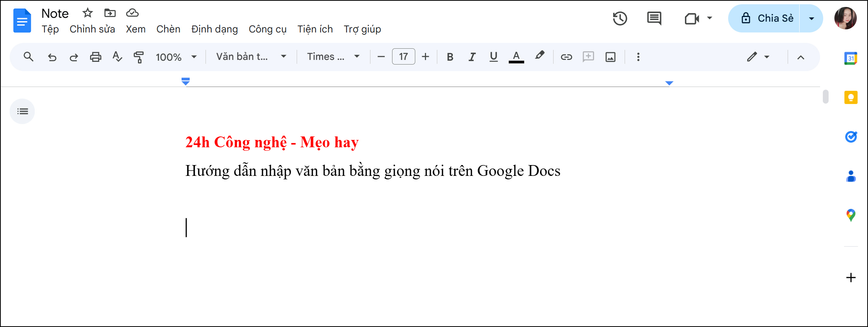Click the font size field showing 17

(403, 57)
